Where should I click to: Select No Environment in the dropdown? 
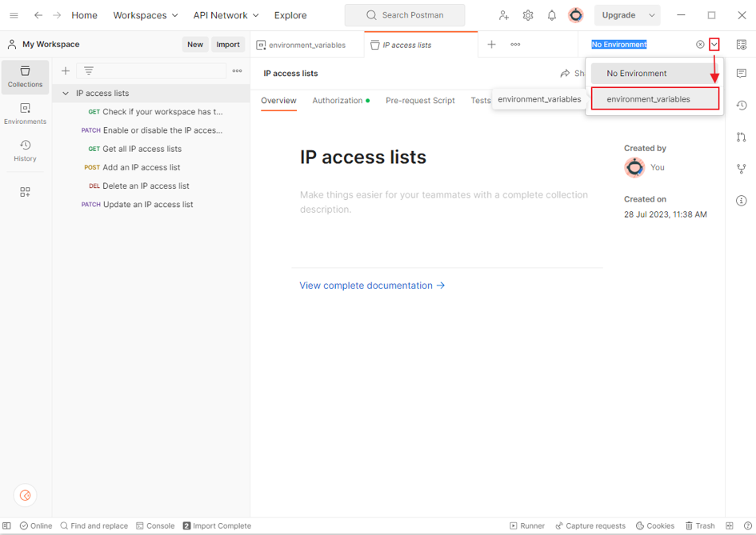coord(654,74)
